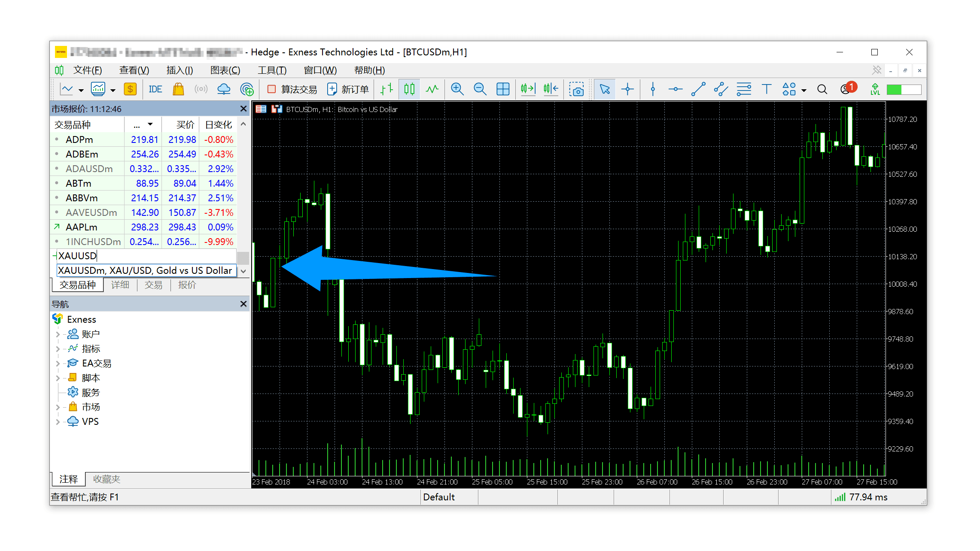The height and width of the screenshot is (551, 980).
Task: Open search with the magnifier icon
Action: tap(822, 89)
